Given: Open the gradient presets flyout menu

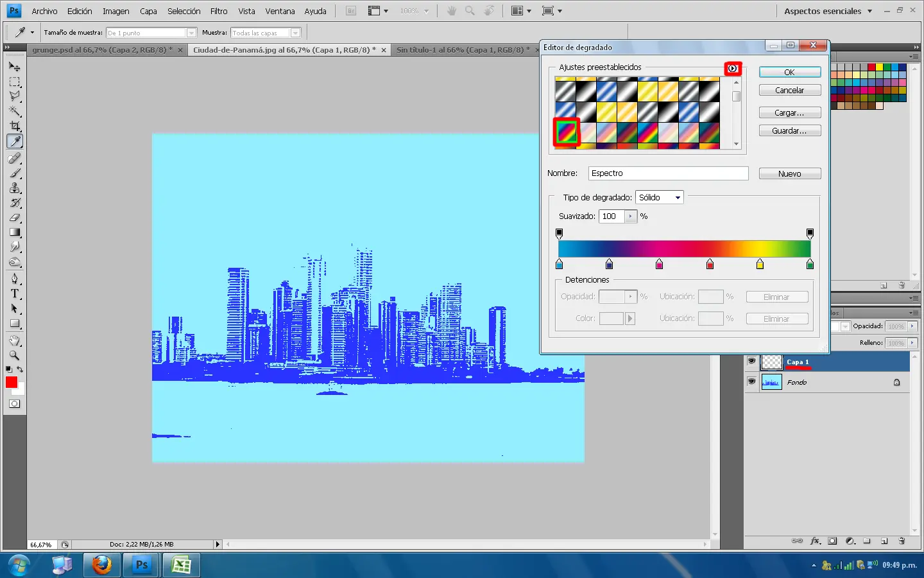Looking at the screenshot, I should pyautogui.click(x=733, y=69).
